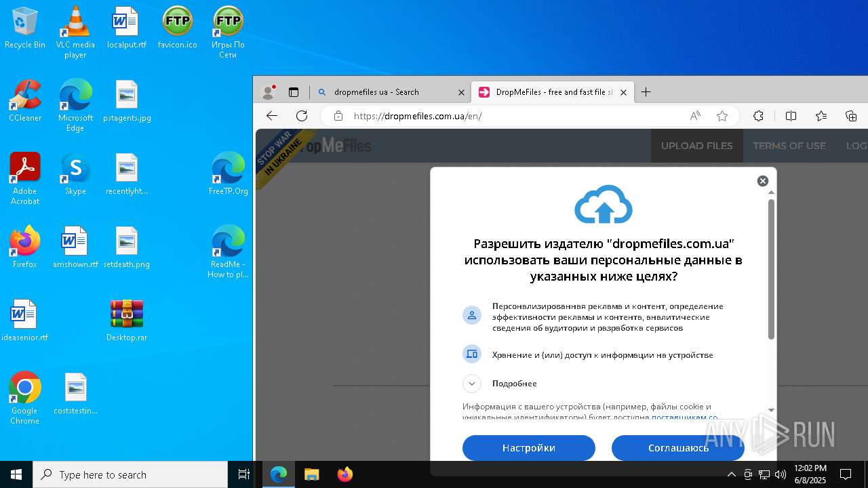The image size is (868, 488).
Task: Open a new browser tab
Action: (646, 92)
